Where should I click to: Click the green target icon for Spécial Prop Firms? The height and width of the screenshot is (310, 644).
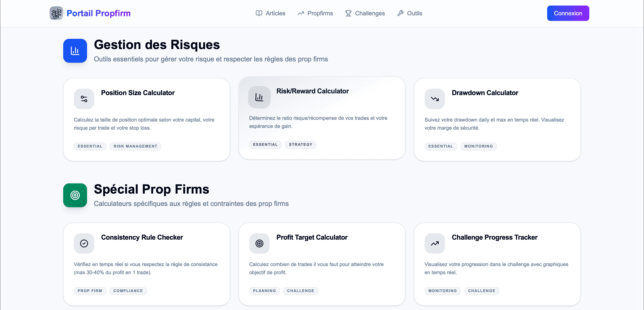[x=75, y=195]
